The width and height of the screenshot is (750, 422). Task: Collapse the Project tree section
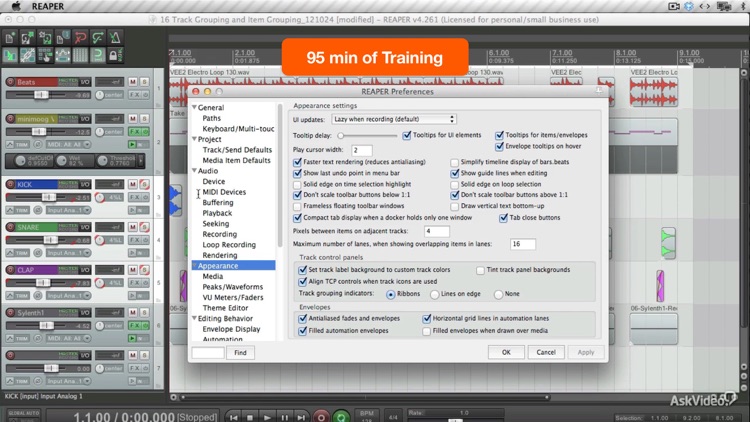click(195, 139)
